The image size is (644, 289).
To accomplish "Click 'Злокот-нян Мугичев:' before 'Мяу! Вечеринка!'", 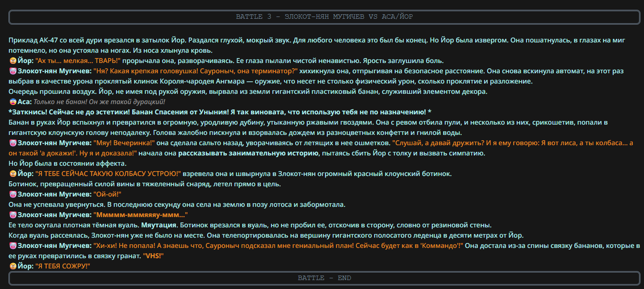I will click(54, 143).
